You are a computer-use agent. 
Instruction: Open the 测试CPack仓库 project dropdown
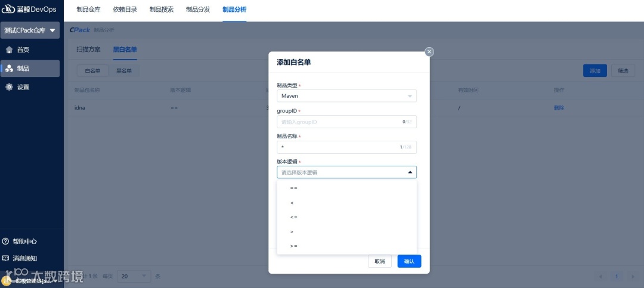pyautogui.click(x=30, y=30)
